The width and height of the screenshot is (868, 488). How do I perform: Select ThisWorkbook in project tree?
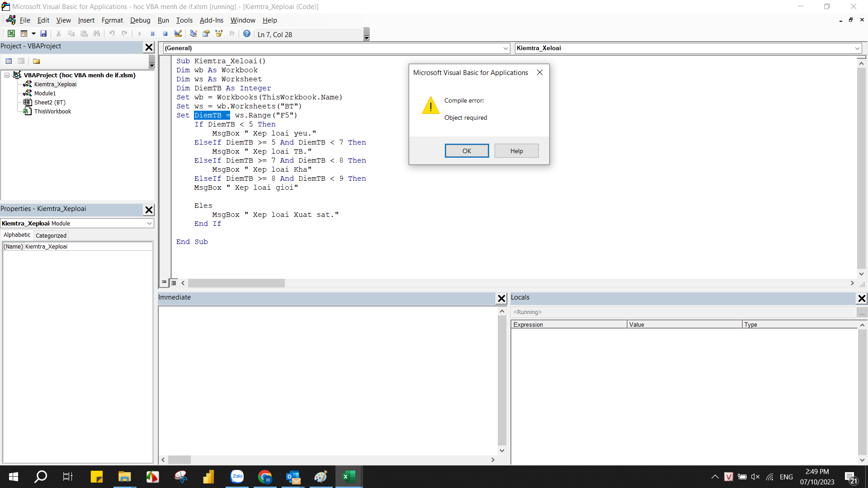click(52, 111)
